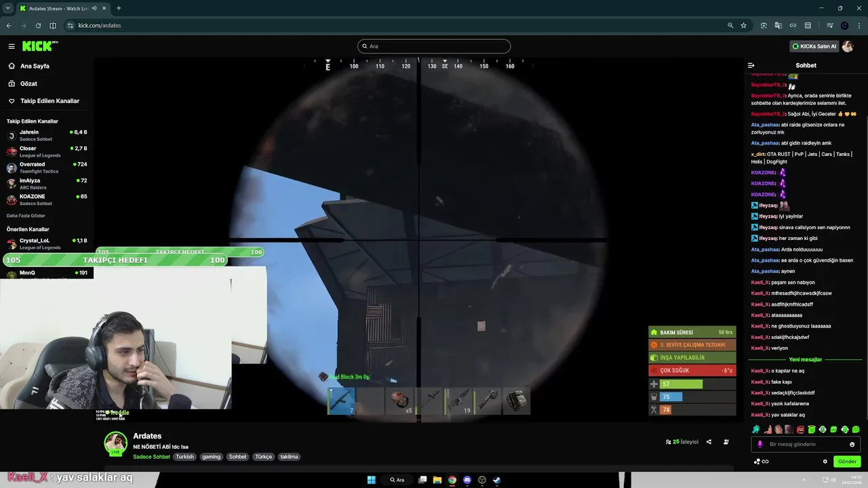Screen dimensions: 868x488
Task: Toggle Chrome split view icon
Action: point(53,26)
